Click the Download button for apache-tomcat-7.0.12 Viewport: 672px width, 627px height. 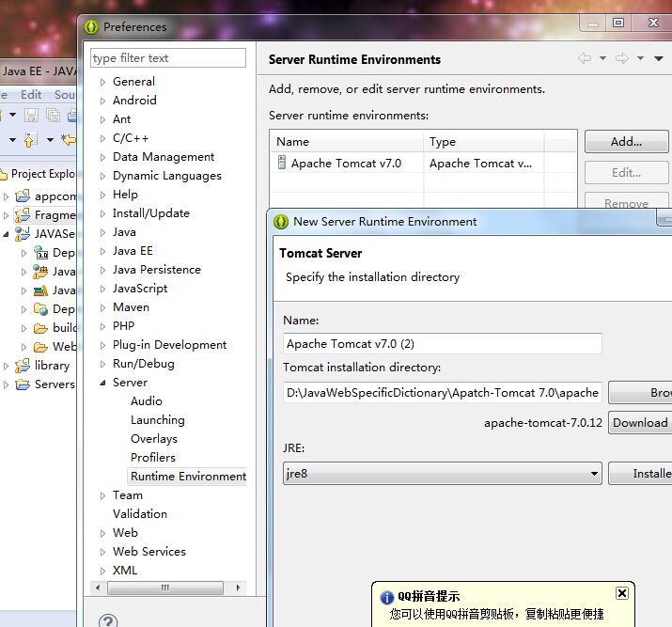(640, 423)
